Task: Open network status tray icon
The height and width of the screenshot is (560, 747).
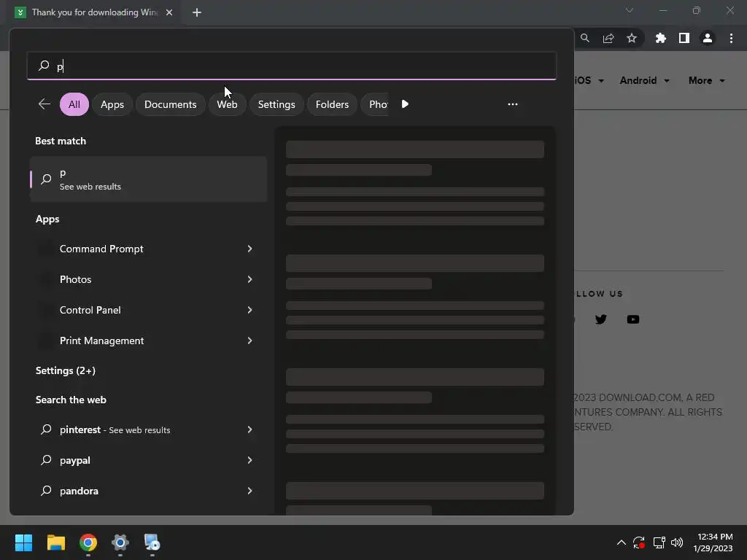Action: pyautogui.click(x=659, y=542)
